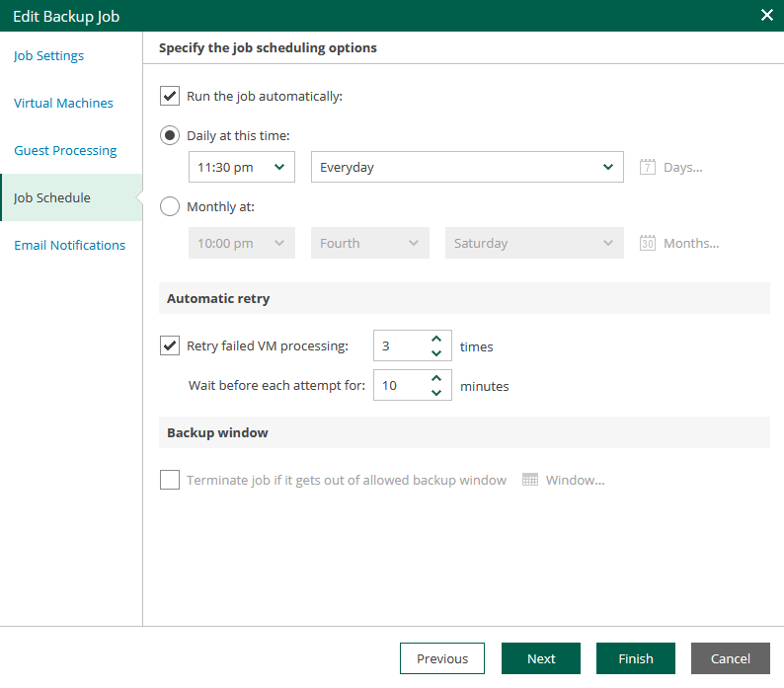Select the Monthly at radio button

[x=170, y=206]
